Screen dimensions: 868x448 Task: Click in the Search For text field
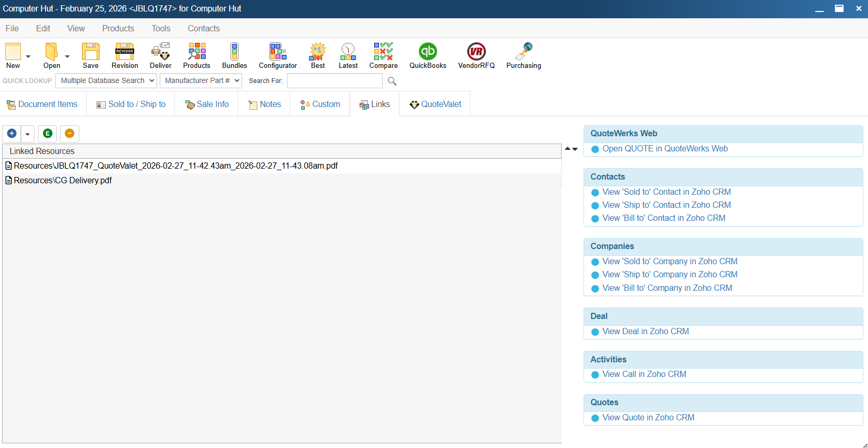tap(335, 81)
